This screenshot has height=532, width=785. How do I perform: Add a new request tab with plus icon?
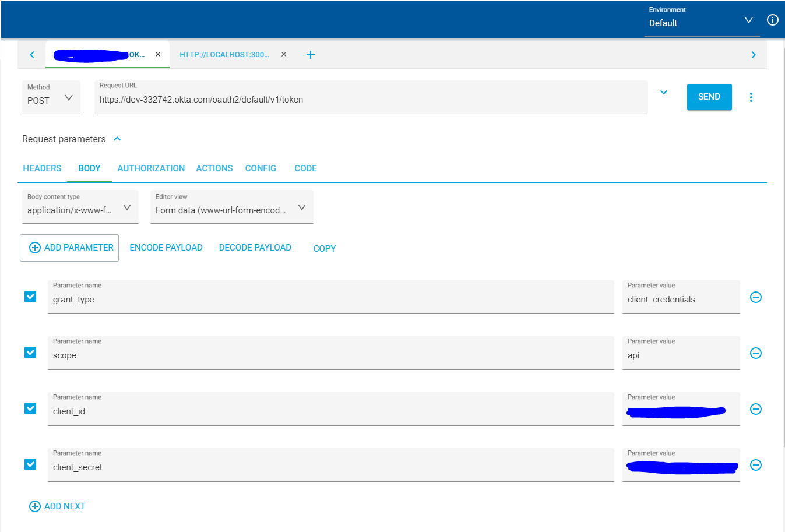coord(311,55)
